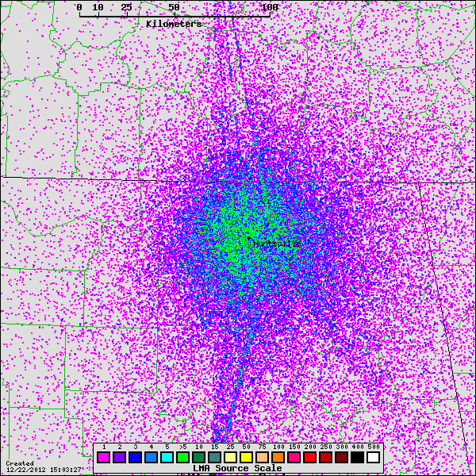The image size is (476, 476).
Task: Click the peach swatch labeled 75
Action: (x=262, y=458)
